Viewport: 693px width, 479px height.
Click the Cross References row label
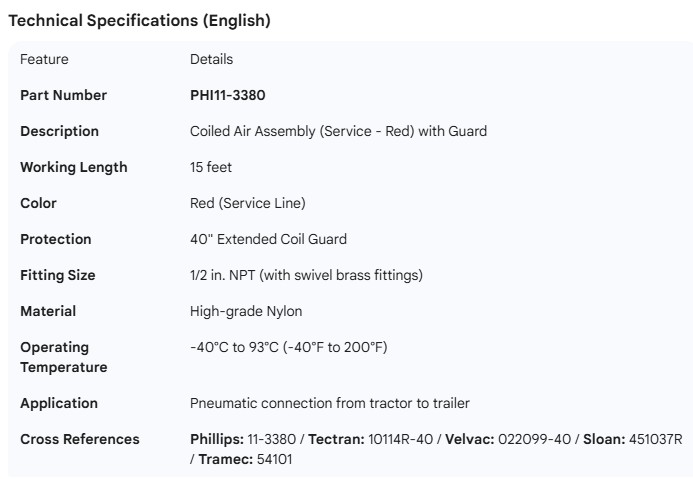pyautogui.click(x=80, y=439)
